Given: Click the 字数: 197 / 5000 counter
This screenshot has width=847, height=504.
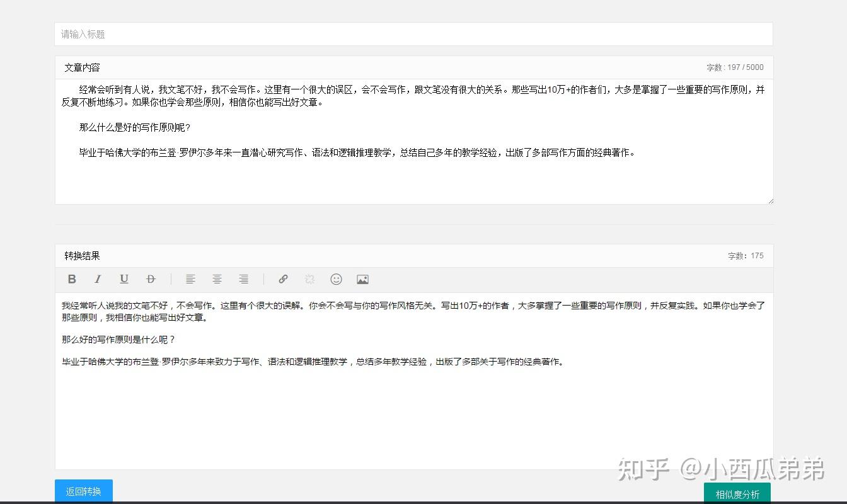Looking at the screenshot, I should pyautogui.click(x=735, y=67).
